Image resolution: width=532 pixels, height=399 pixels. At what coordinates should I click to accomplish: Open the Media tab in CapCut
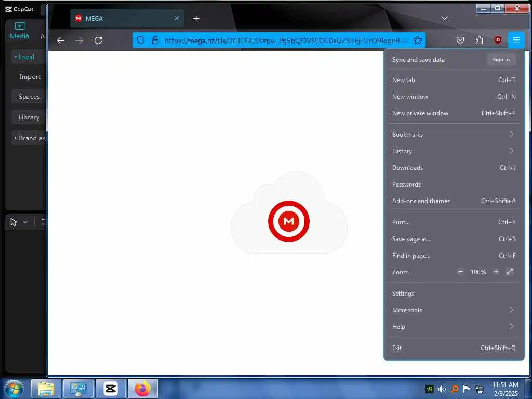[19, 31]
